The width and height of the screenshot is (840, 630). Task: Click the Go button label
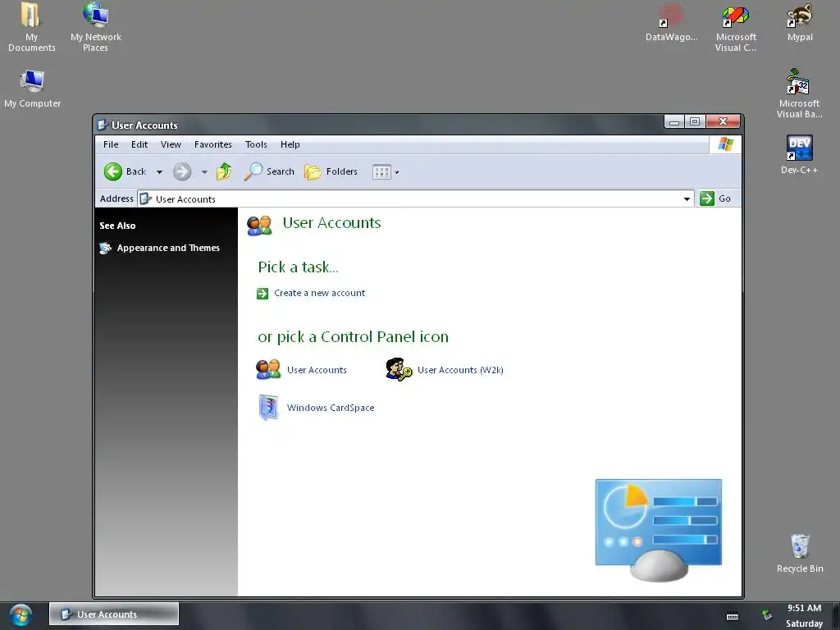pyautogui.click(x=724, y=199)
